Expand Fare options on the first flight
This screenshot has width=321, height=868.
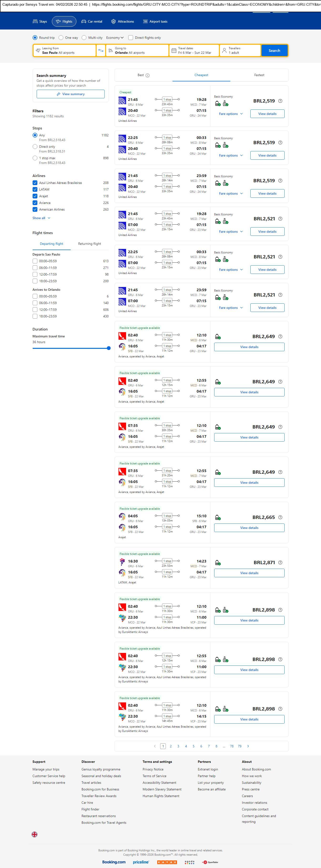click(x=231, y=114)
